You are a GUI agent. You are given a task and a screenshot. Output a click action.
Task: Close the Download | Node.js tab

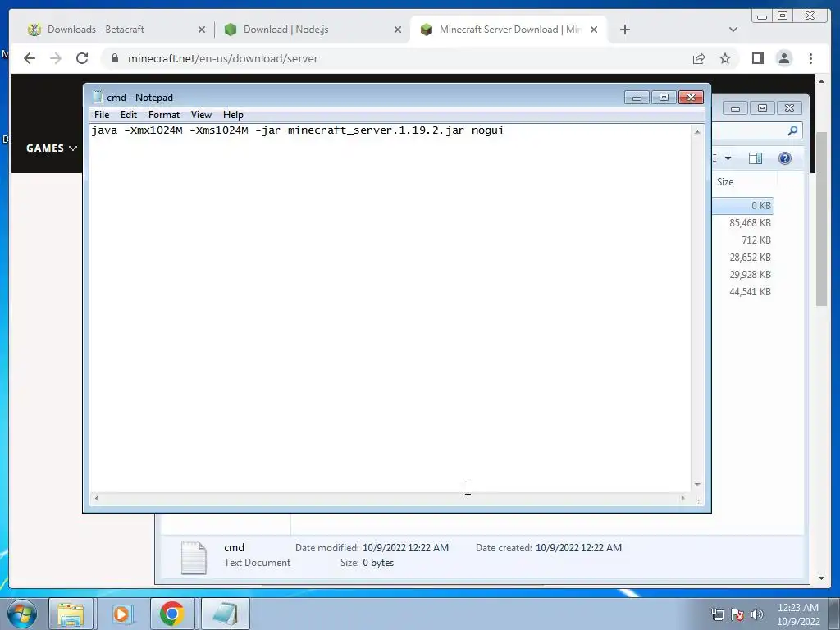tap(398, 30)
